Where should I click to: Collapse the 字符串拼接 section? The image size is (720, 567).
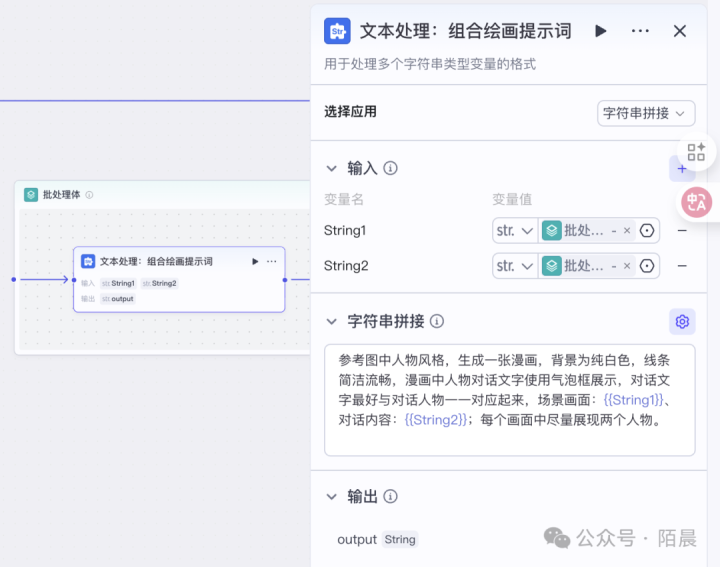(332, 321)
